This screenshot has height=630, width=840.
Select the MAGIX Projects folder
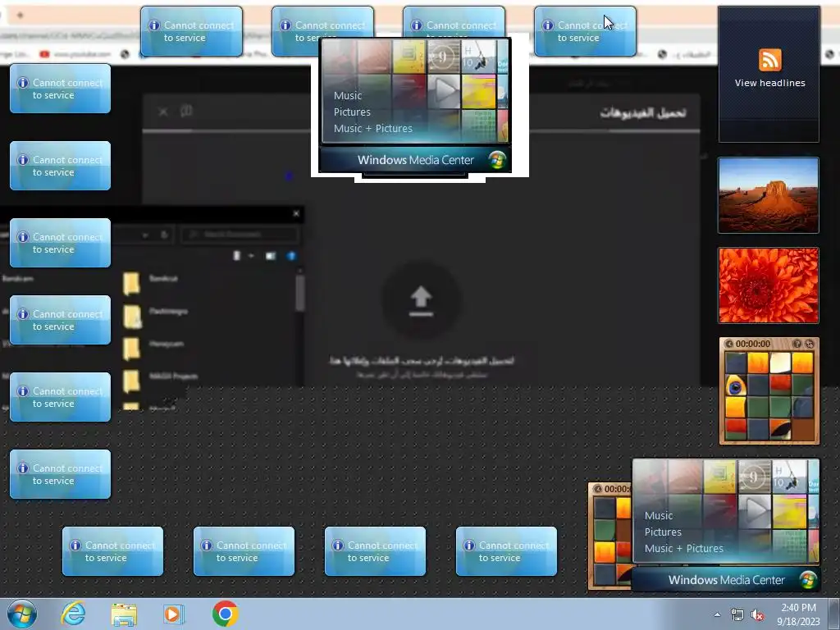tap(160, 381)
